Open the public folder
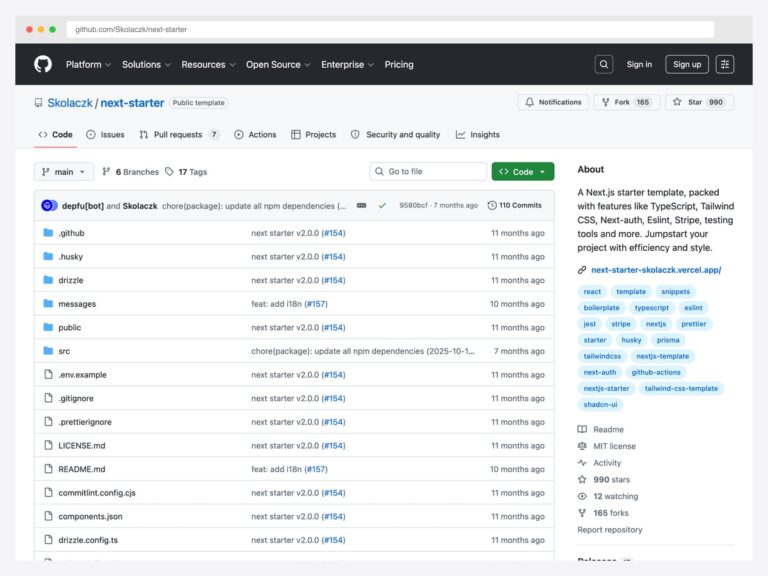This screenshot has height=576, width=768. tap(70, 327)
